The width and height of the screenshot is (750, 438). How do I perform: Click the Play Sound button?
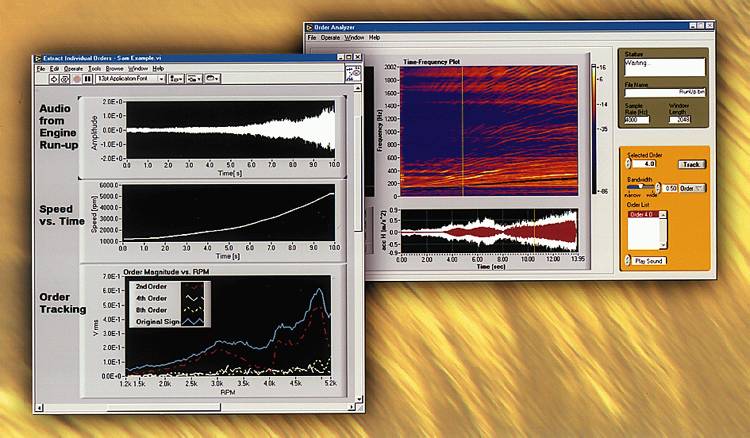point(649,261)
